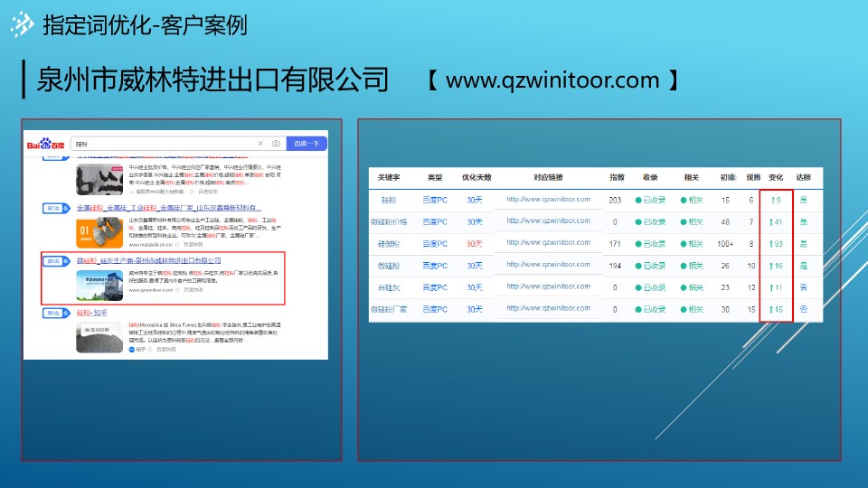Click the slide header logo icon
Screen dimensions: 868x488
coord(22,26)
